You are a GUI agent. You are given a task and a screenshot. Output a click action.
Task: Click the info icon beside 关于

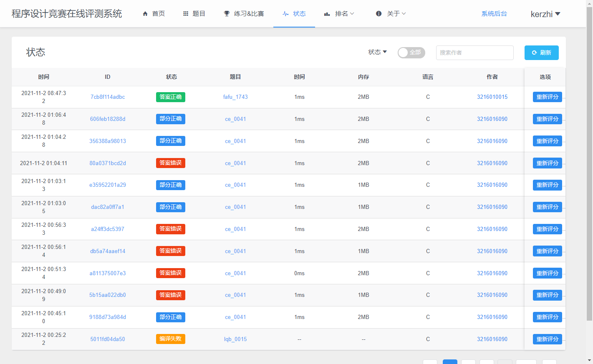tap(379, 14)
